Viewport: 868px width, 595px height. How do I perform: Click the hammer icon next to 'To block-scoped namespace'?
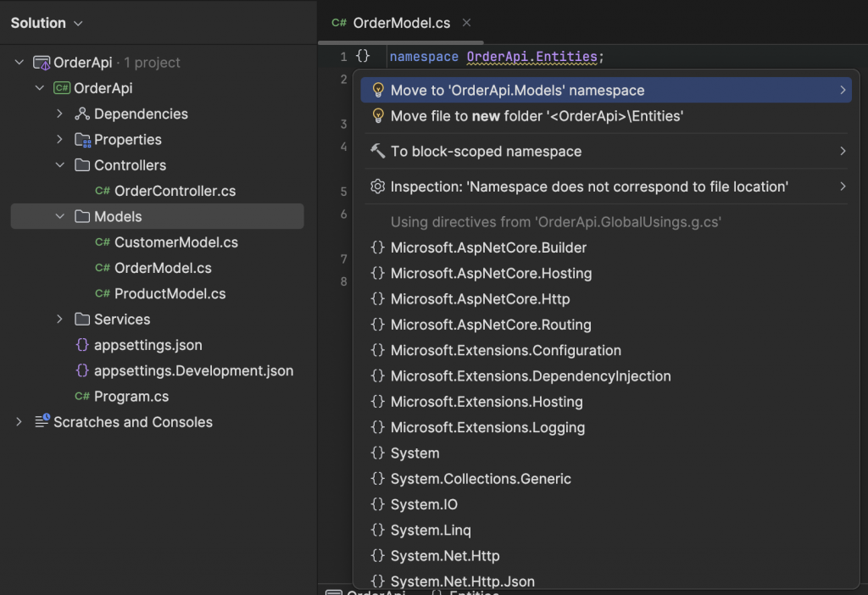coord(378,152)
